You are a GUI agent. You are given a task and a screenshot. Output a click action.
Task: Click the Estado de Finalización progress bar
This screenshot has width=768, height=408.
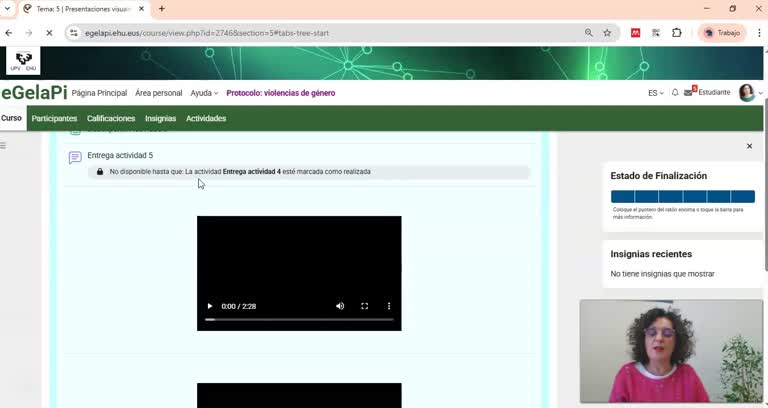click(682, 197)
